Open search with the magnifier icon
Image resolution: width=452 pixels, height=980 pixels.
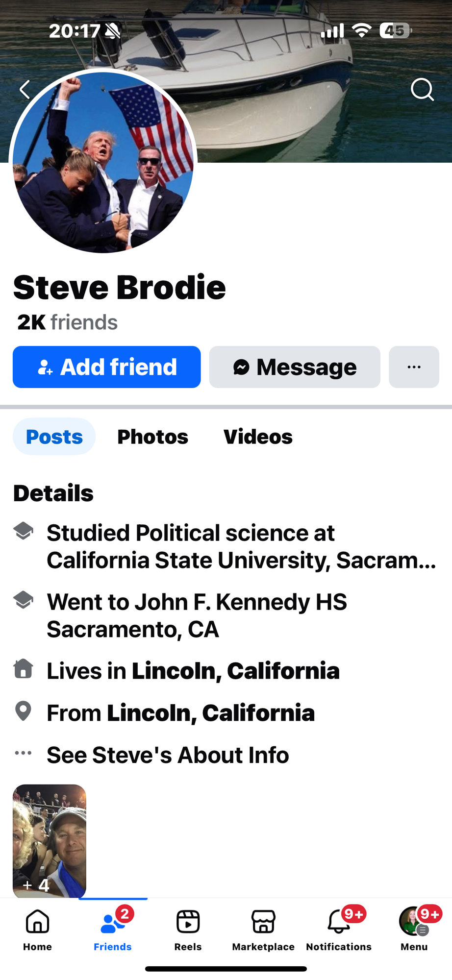[x=422, y=90]
